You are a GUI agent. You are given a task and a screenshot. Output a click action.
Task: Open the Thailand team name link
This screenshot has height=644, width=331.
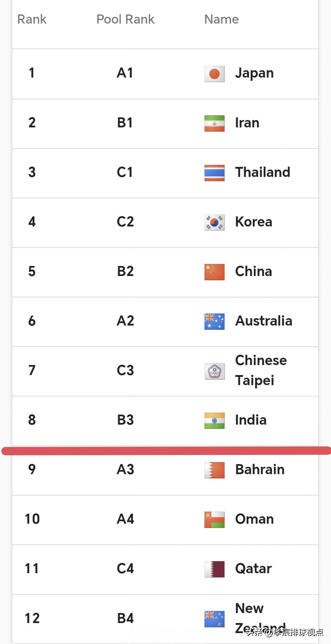click(263, 172)
